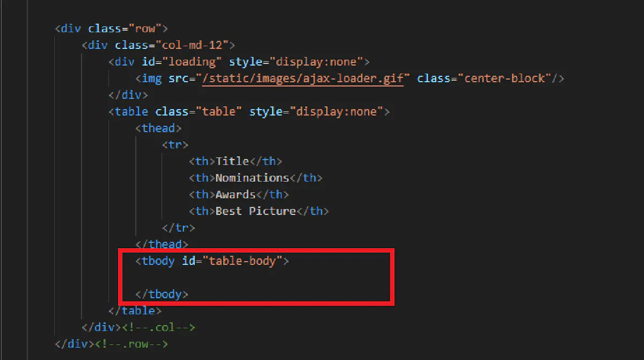Click the highlighted opening tbody tag
The height and width of the screenshot is (360, 644).
click(x=156, y=261)
